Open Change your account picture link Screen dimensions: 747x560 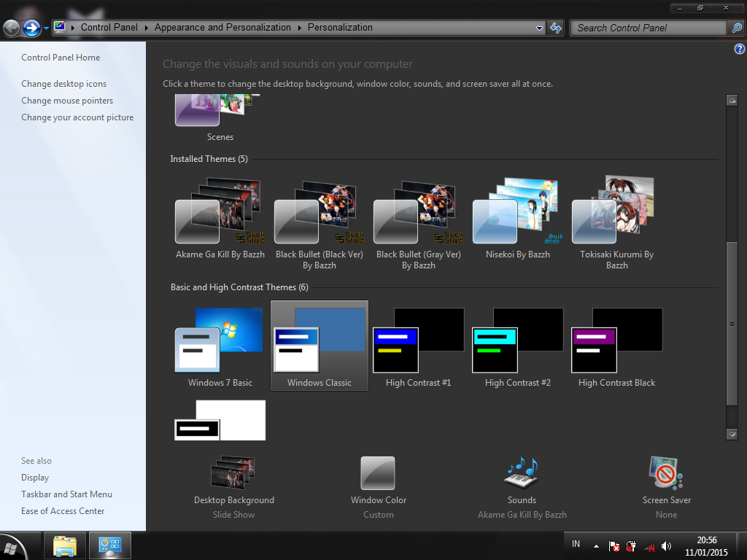(x=77, y=117)
